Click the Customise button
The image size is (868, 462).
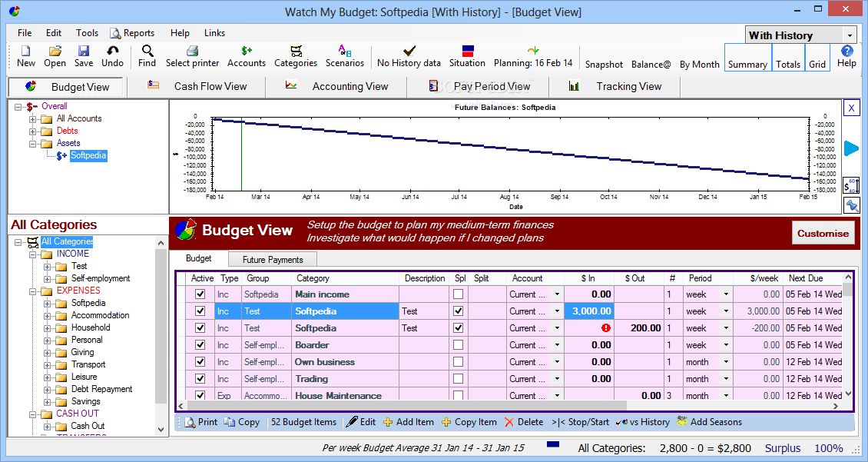tap(823, 233)
